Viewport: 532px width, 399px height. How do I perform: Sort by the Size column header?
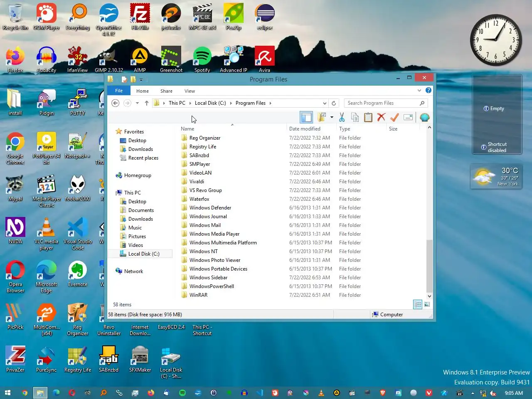click(x=393, y=129)
